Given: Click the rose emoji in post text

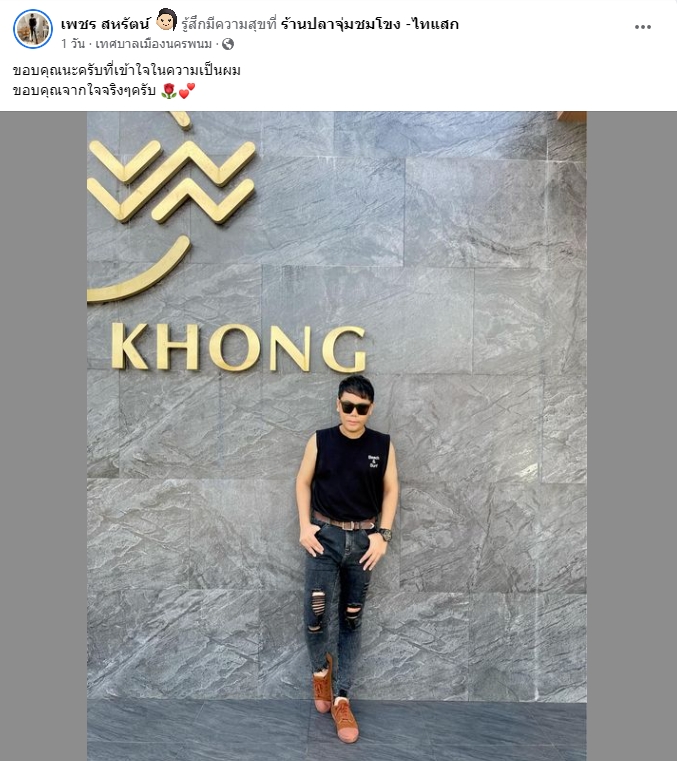Looking at the screenshot, I should (x=168, y=91).
